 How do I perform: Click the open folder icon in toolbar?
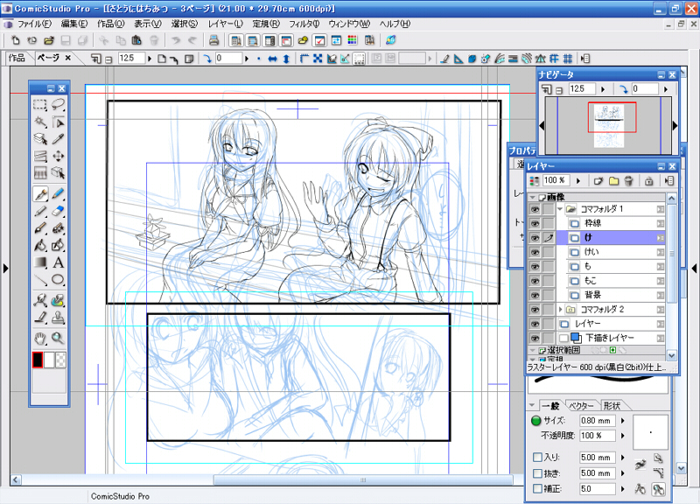click(x=49, y=41)
